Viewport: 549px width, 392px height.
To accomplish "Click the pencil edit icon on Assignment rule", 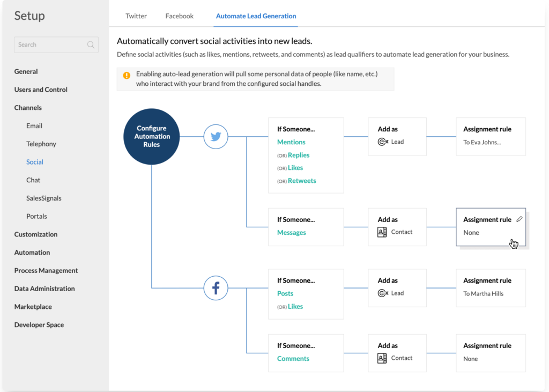I will click(519, 219).
